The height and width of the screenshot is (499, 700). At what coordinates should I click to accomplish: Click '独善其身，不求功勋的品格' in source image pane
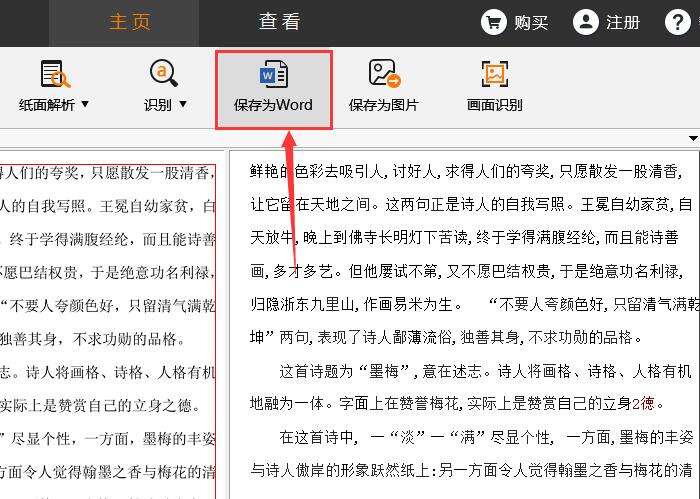click(88, 339)
